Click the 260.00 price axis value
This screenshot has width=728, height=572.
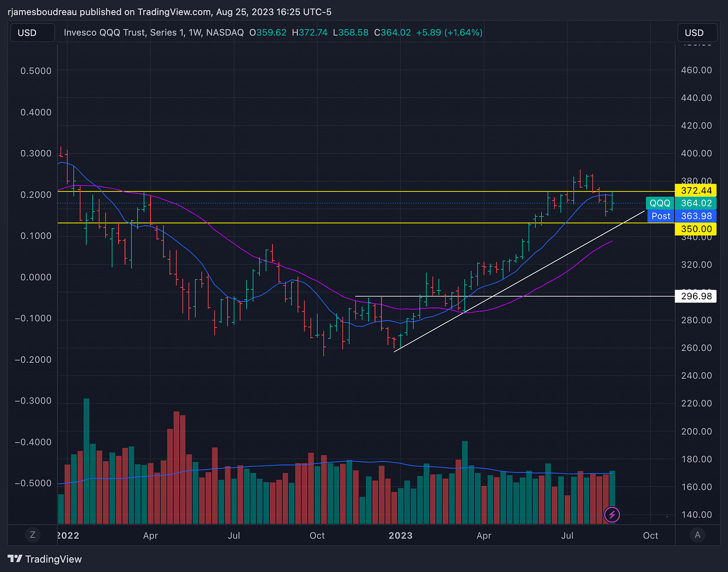(696, 348)
